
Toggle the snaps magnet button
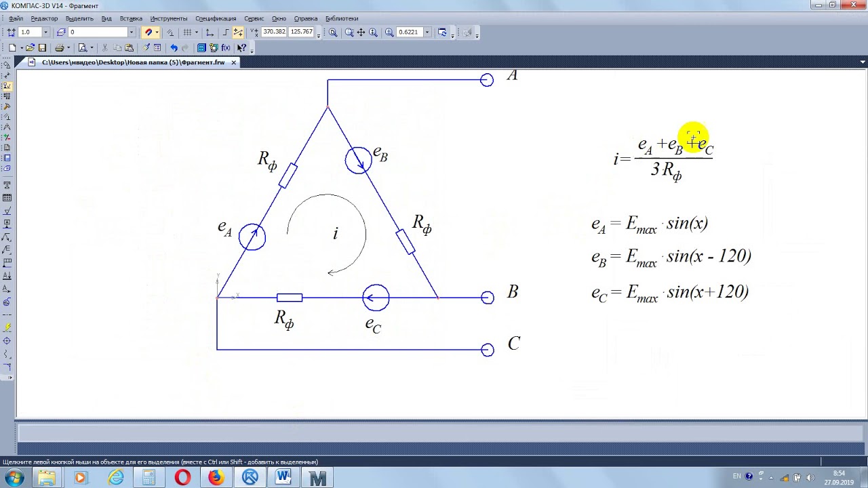[149, 32]
